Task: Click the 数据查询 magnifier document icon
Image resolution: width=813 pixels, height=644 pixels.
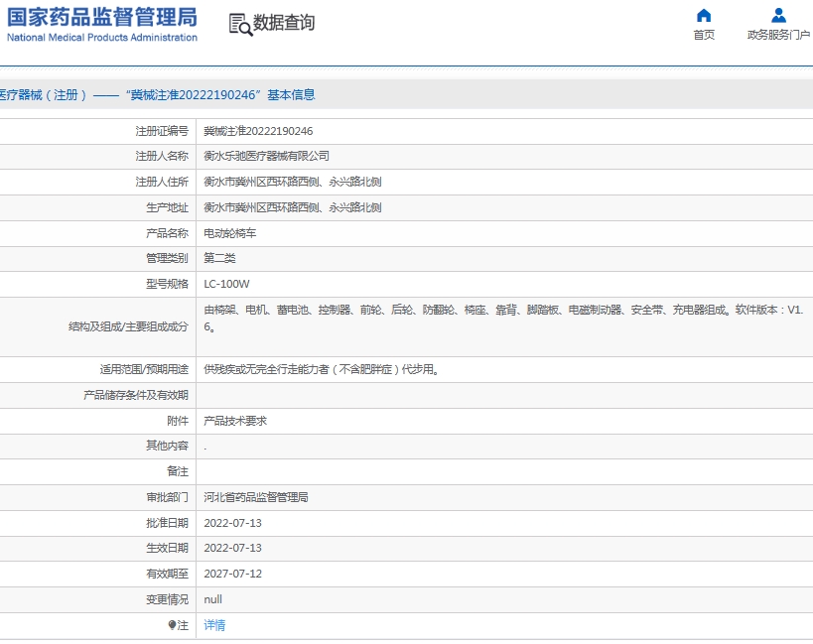Action: [240, 25]
